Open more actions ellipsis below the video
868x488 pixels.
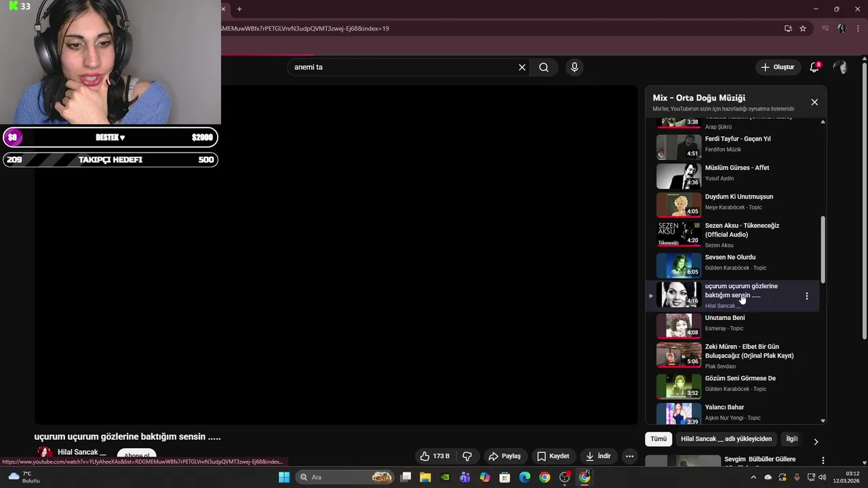tap(629, 456)
